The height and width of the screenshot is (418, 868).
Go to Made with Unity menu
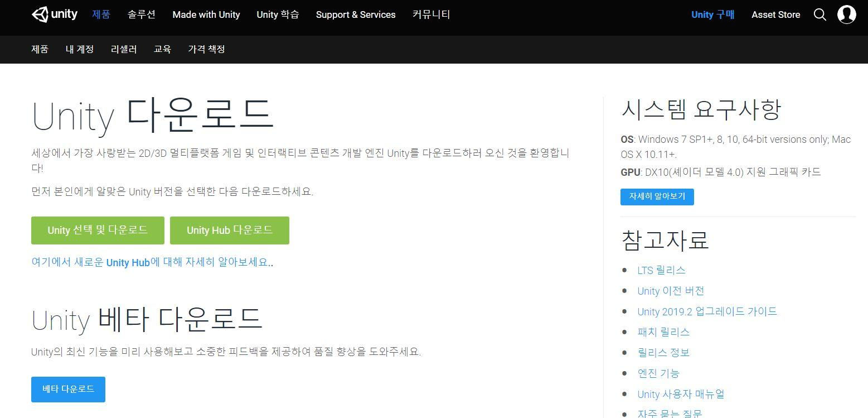206,15
